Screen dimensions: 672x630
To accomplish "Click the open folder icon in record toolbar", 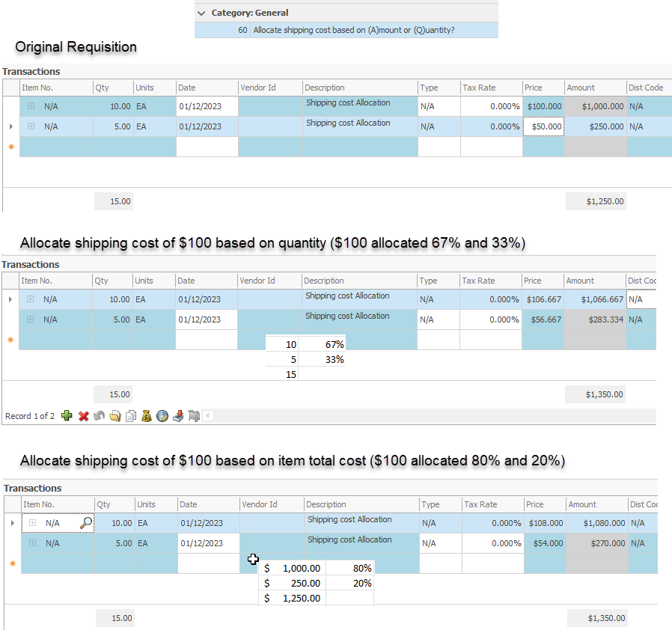I will (x=114, y=416).
